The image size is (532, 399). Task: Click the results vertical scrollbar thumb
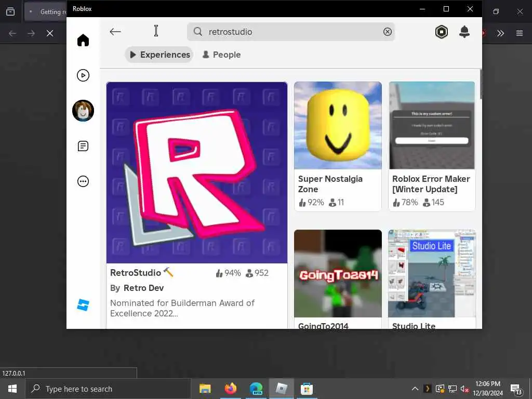tap(481, 84)
